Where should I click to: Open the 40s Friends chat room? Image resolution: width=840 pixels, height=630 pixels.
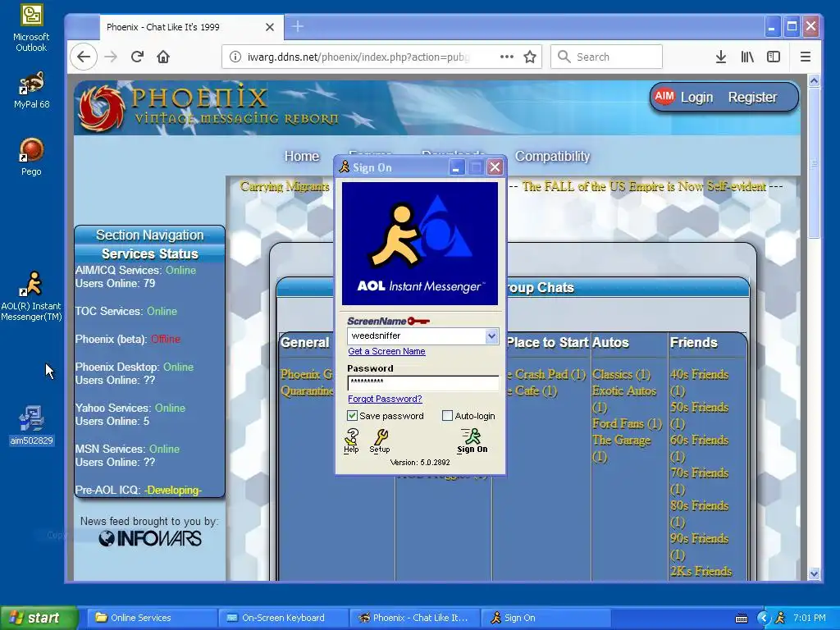tap(699, 382)
